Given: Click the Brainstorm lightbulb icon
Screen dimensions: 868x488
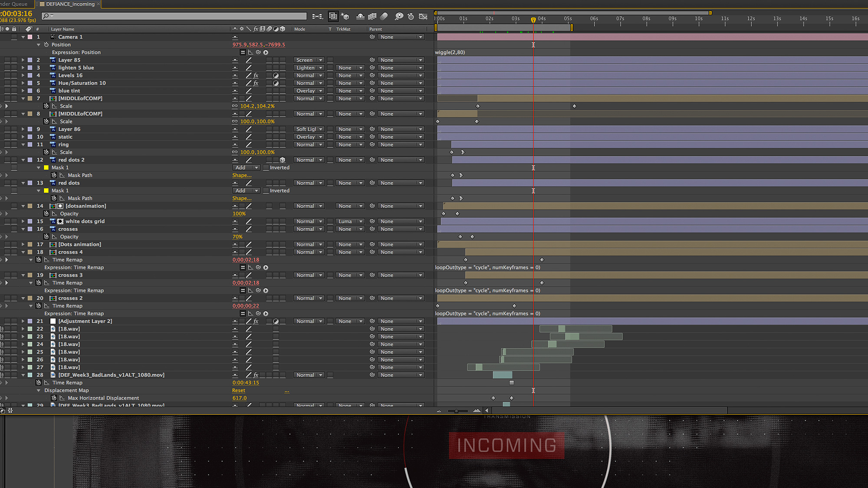Looking at the screenshot, I should [399, 16].
